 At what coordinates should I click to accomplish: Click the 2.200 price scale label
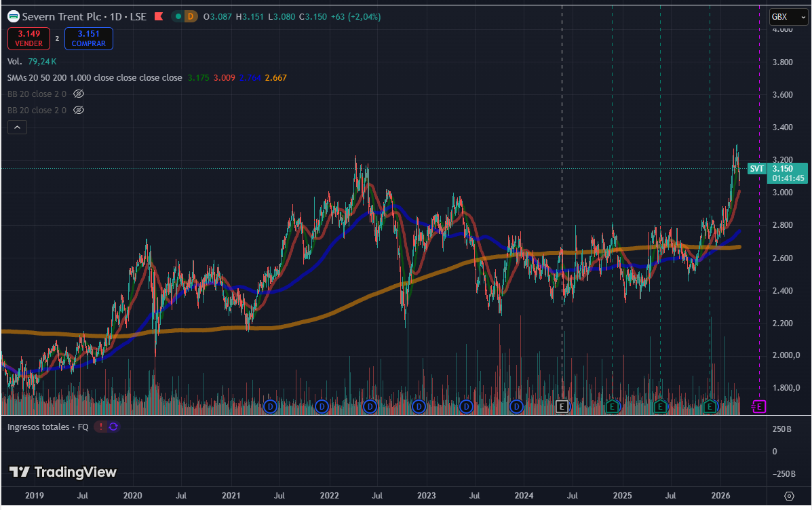pyautogui.click(x=782, y=323)
